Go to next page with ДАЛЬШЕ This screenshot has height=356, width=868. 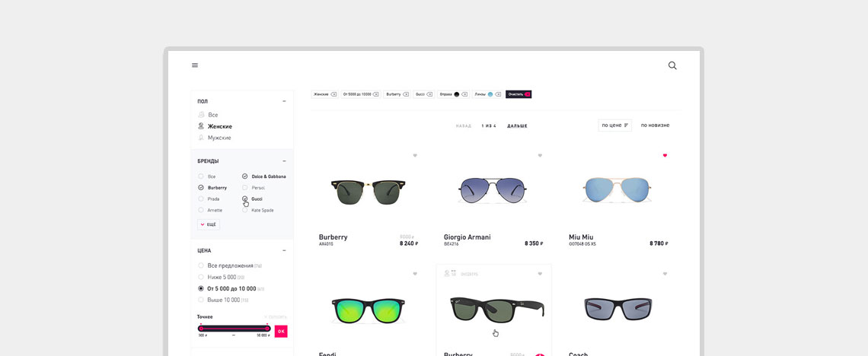click(x=517, y=126)
